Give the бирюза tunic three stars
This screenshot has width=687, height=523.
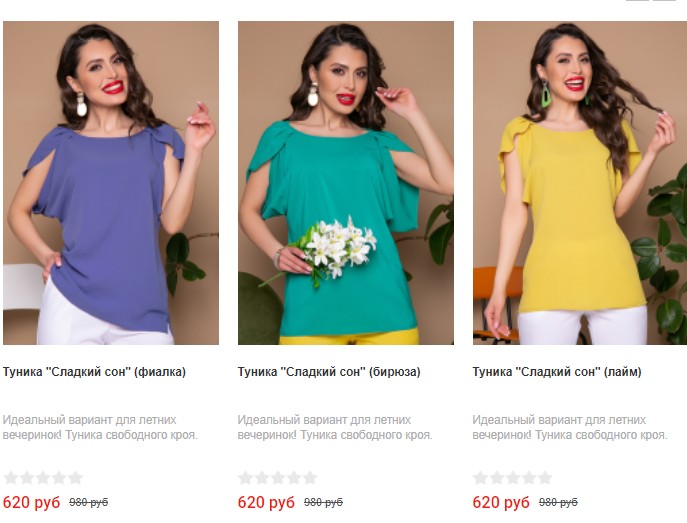[278, 477]
